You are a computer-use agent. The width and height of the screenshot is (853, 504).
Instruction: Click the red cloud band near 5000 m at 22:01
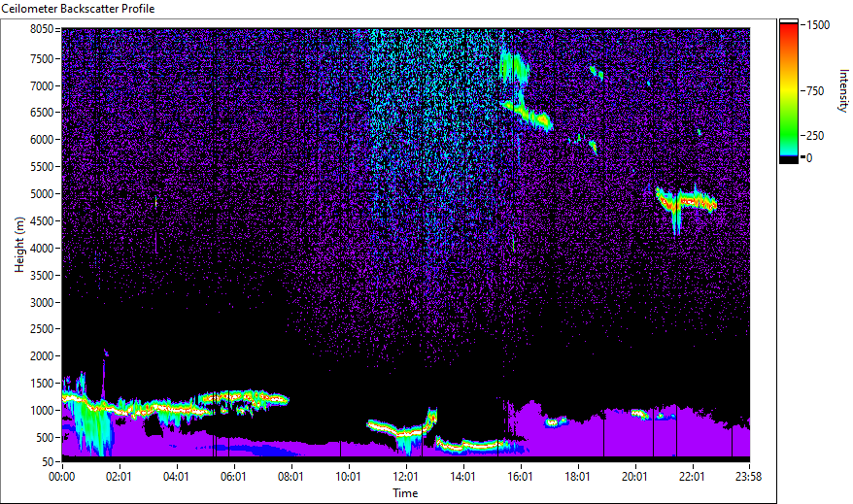click(687, 202)
